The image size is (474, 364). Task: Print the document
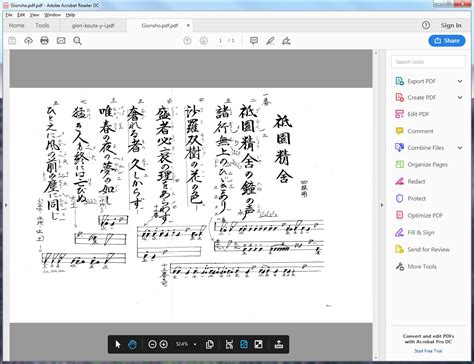point(44,41)
